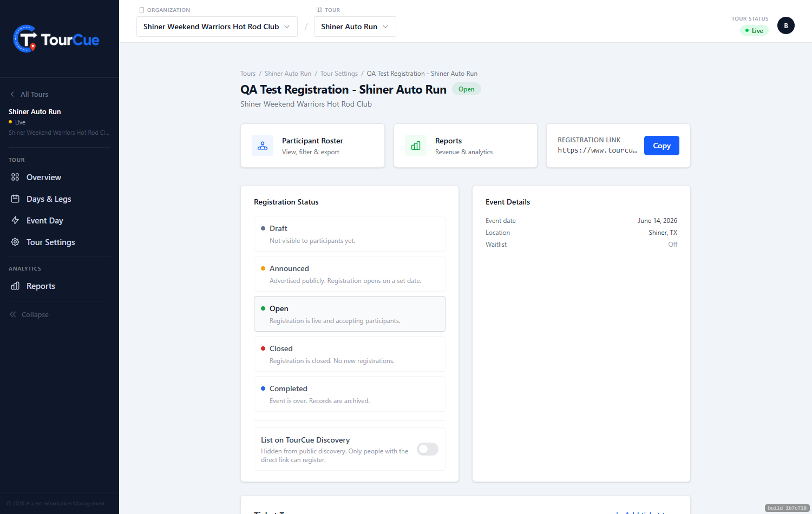
Task: Click the Waitlist Off value
Action: click(672, 245)
